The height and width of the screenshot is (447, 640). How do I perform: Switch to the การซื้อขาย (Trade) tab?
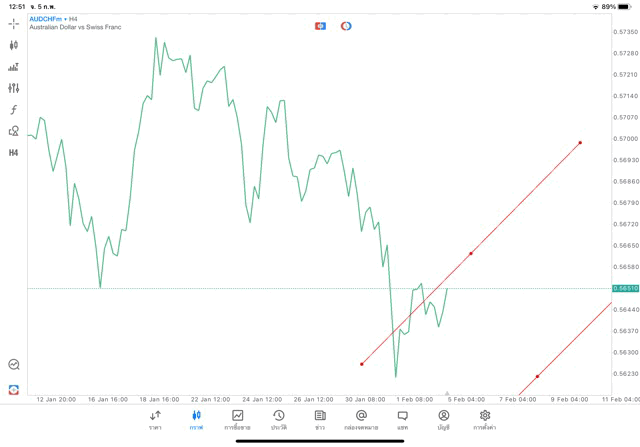(237, 419)
